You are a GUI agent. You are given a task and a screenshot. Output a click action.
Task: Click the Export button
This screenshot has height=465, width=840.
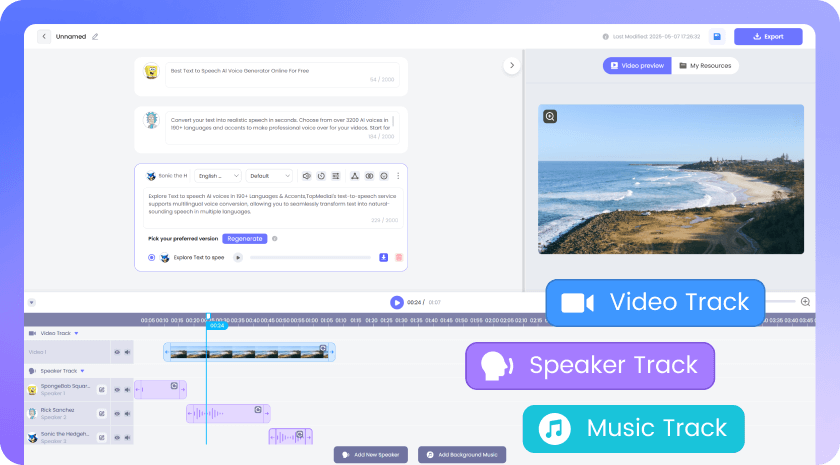[x=767, y=36]
